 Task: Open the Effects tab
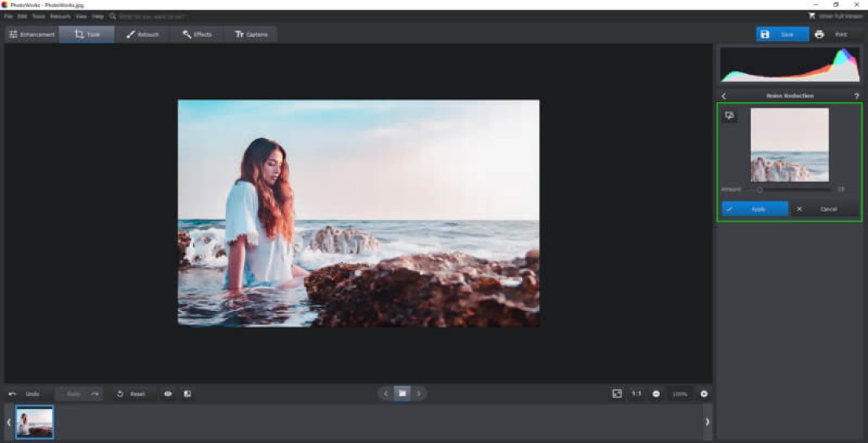click(x=197, y=35)
